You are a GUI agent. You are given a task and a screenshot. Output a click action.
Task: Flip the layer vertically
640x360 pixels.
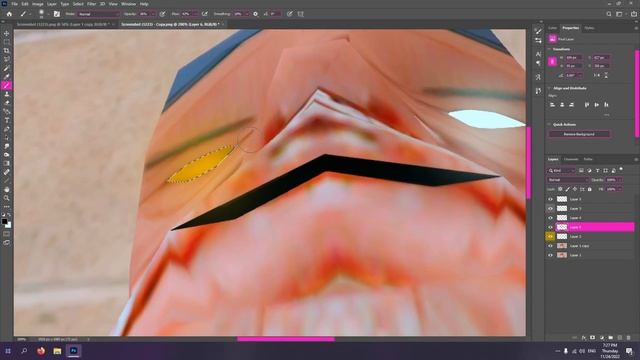[x=606, y=76]
